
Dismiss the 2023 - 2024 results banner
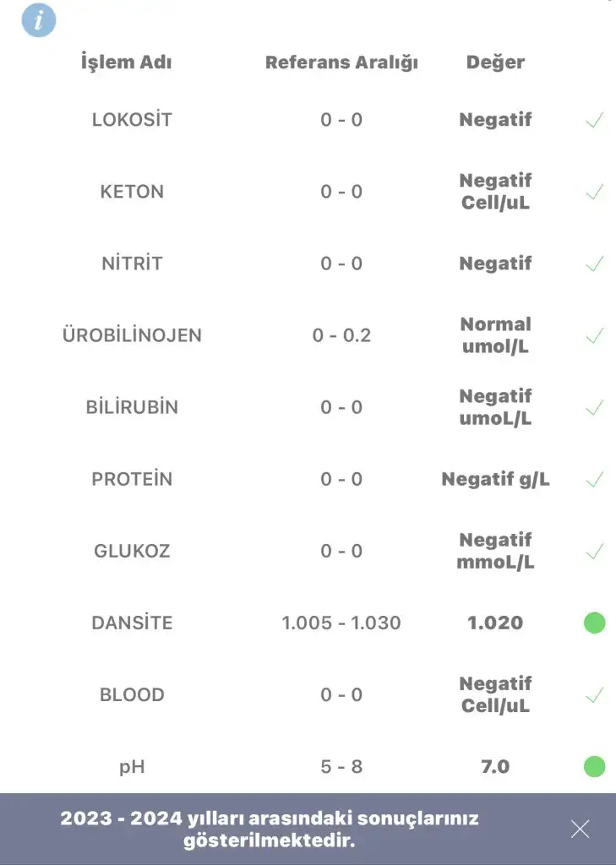(581, 829)
